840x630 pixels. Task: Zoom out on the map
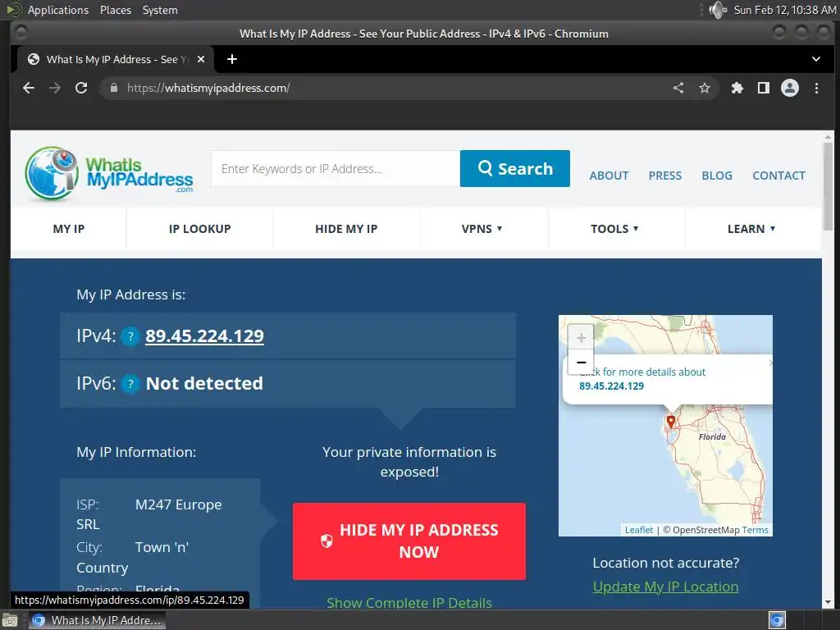[x=581, y=362]
